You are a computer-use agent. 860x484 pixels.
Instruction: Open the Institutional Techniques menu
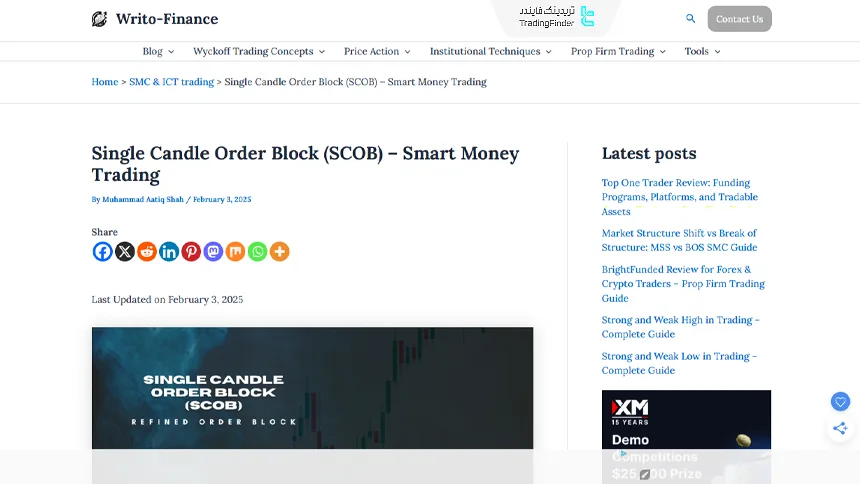(x=490, y=51)
